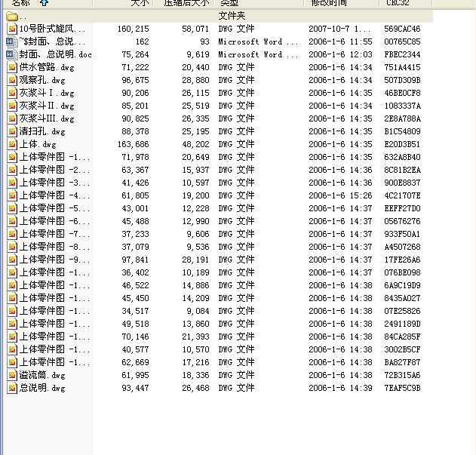Select the file 上体.dwg
The image size is (476, 455).
(38, 144)
